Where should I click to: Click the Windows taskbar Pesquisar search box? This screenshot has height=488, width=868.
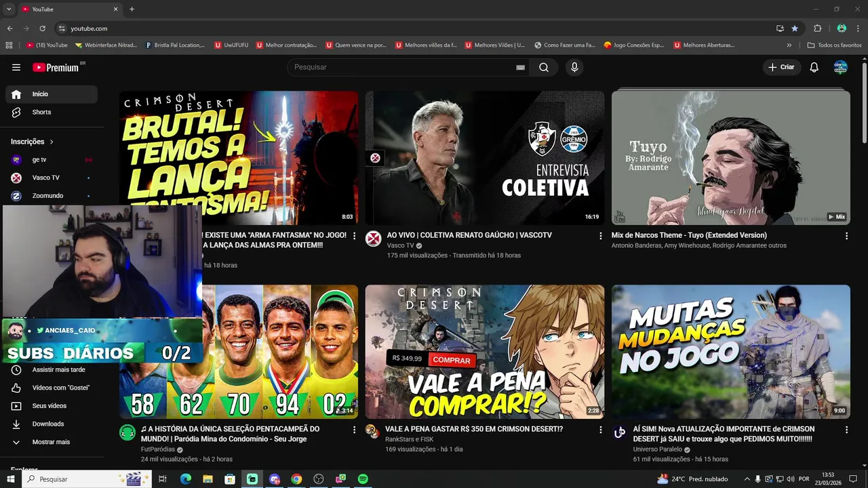pos(86,479)
